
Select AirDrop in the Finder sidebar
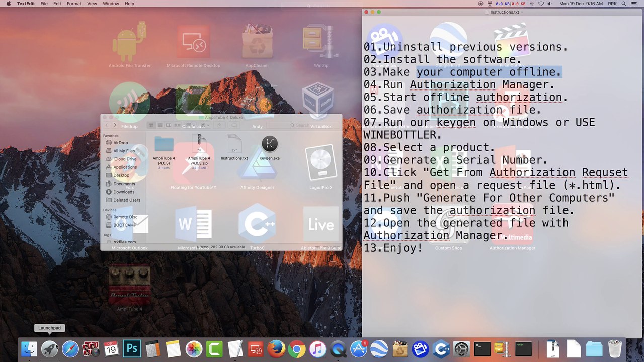[120, 143]
